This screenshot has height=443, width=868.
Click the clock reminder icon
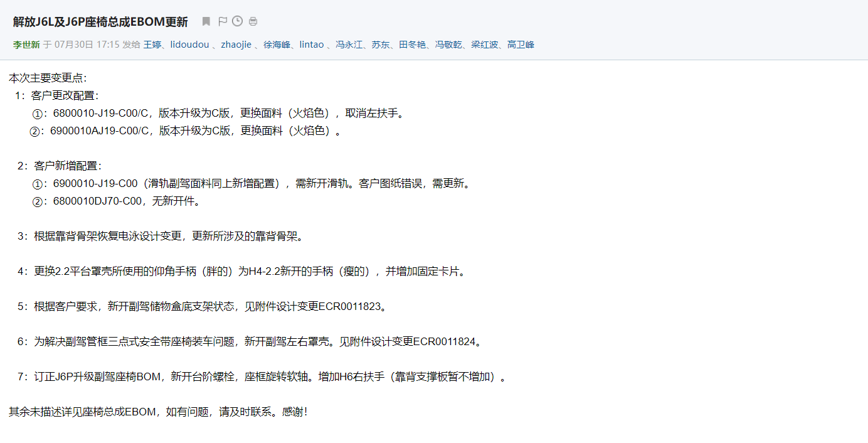237,21
